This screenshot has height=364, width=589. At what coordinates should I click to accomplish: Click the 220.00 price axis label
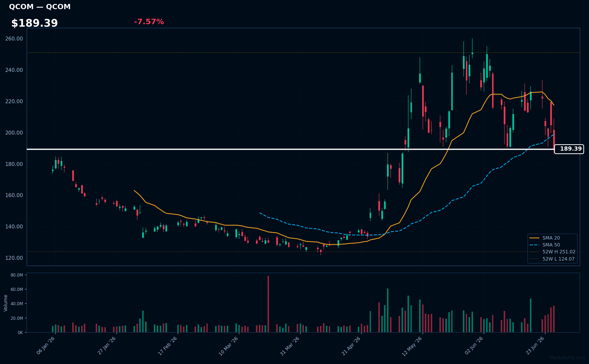coord(14,101)
